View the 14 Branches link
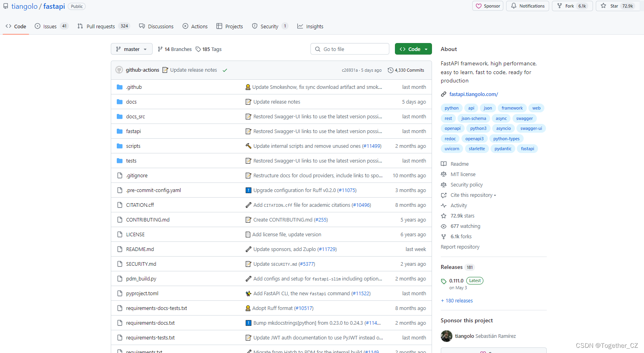The width and height of the screenshot is (644, 353). point(175,49)
